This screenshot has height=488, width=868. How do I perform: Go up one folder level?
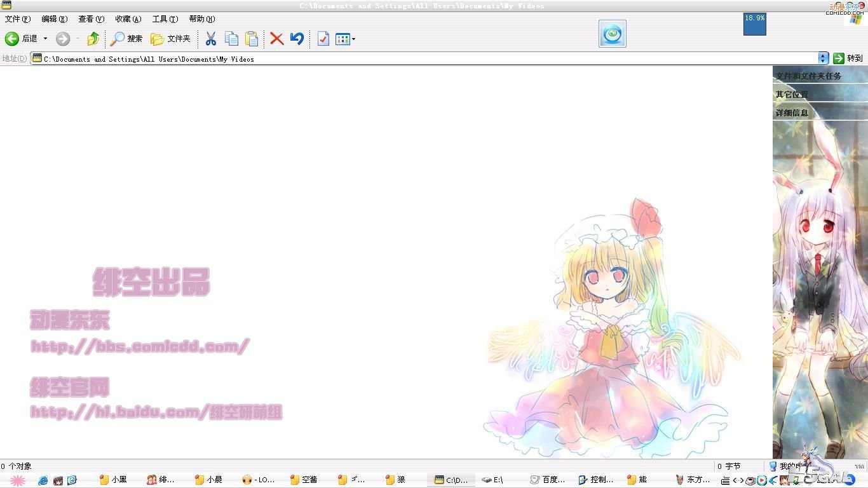[x=93, y=39]
